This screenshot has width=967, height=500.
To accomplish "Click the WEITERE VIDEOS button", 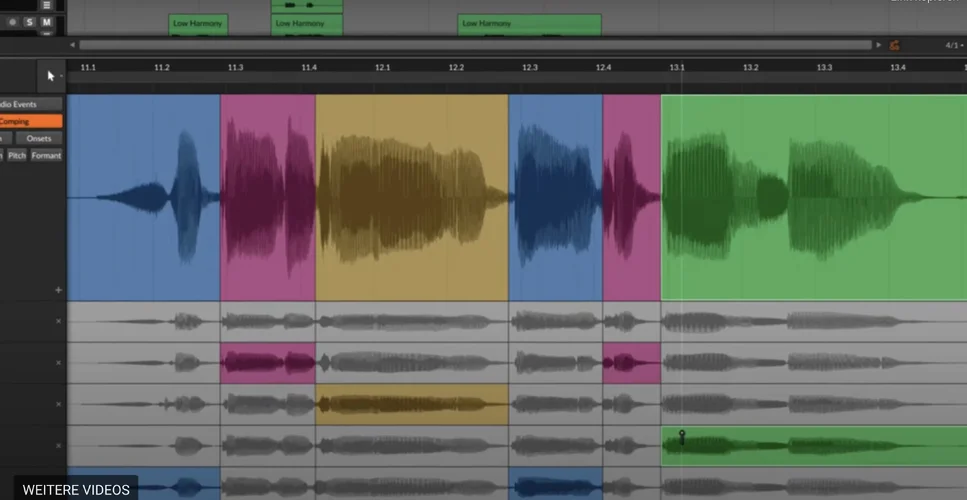I will [76, 490].
